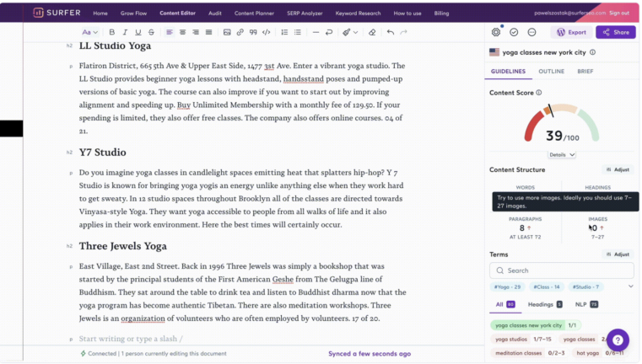
Task: Click the keyword info icon
Action: tap(592, 52)
